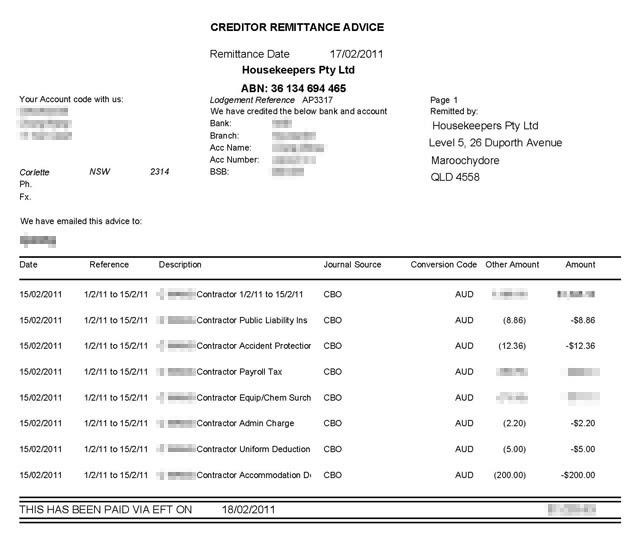Click the amount -$12.36

tap(580, 346)
